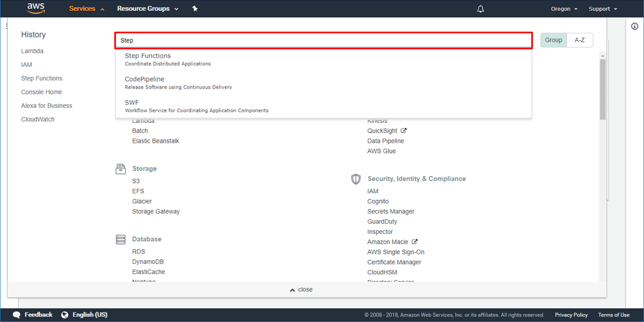Open the Cognito service

tap(378, 202)
